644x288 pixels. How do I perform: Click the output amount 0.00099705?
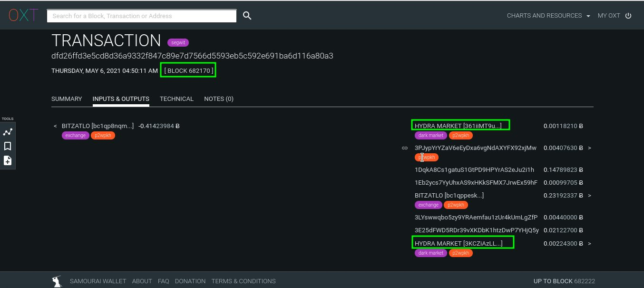pyautogui.click(x=563, y=183)
